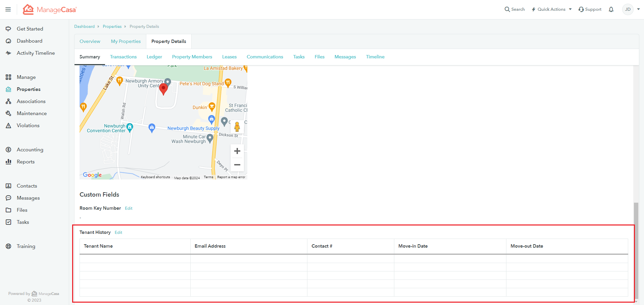
Task: Switch to the Transactions tab
Action: pyautogui.click(x=123, y=57)
